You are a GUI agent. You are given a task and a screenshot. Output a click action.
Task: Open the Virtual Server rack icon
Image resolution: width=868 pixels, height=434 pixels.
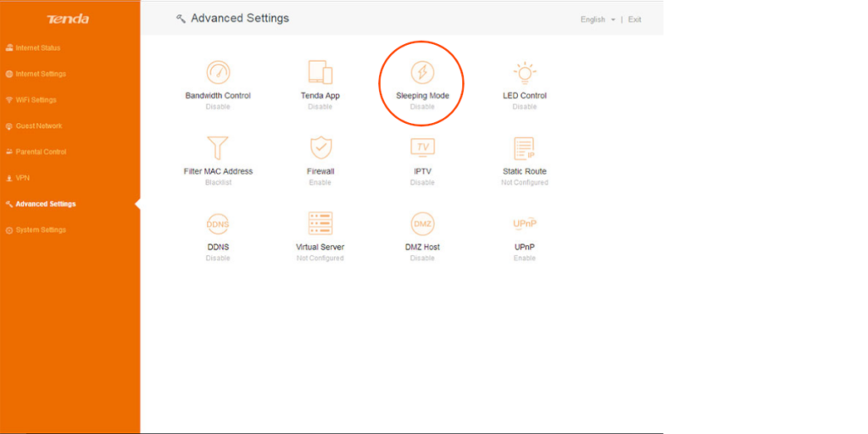320,224
